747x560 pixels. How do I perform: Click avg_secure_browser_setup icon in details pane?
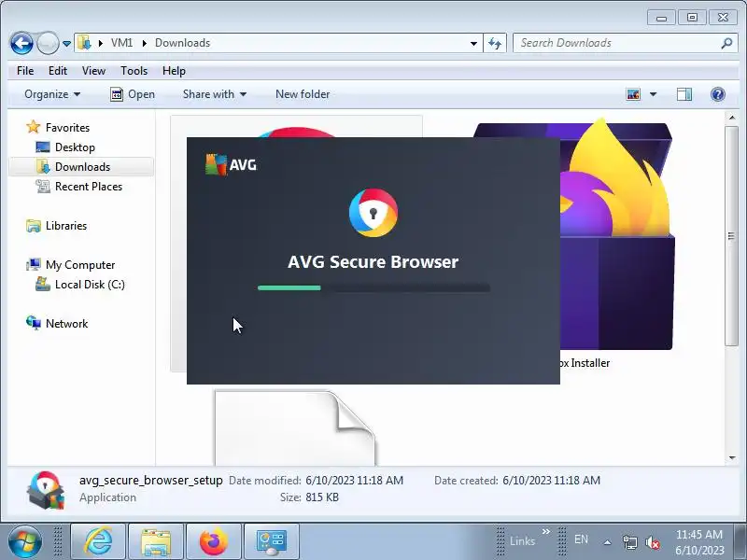pyautogui.click(x=45, y=490)
